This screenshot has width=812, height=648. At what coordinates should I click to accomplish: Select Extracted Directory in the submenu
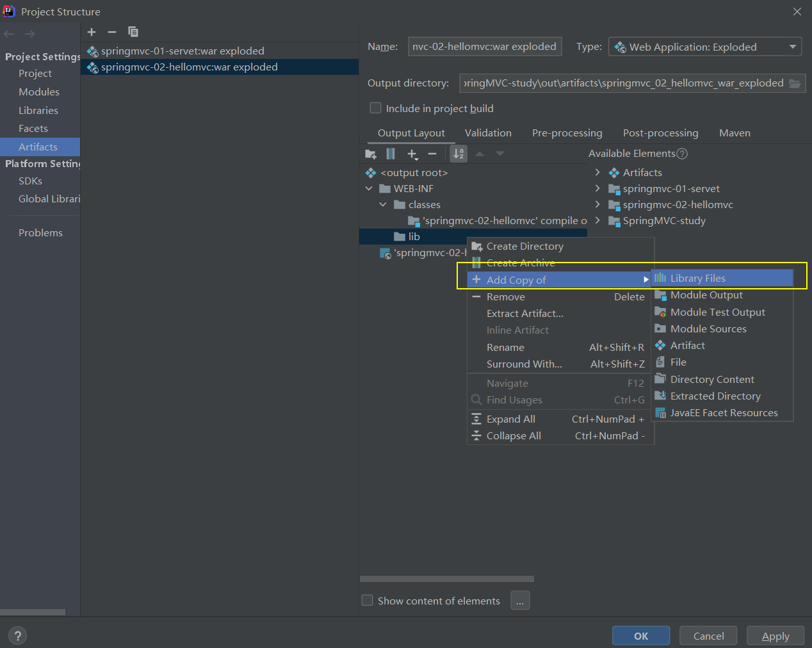point(722,396)
